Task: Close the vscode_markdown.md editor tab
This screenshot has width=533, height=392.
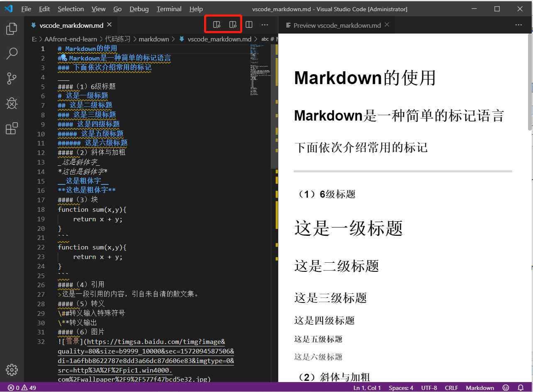Action: coord(110,25)
